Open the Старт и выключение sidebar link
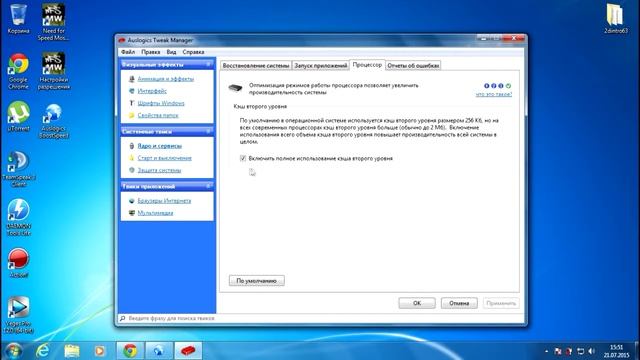 click(164, 158)
